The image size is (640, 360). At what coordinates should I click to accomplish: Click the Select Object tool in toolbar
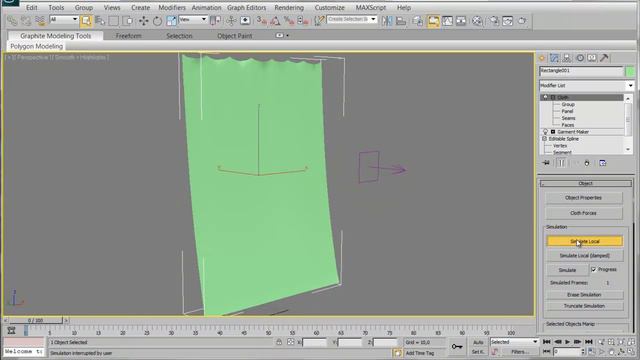tap(86, 20)
